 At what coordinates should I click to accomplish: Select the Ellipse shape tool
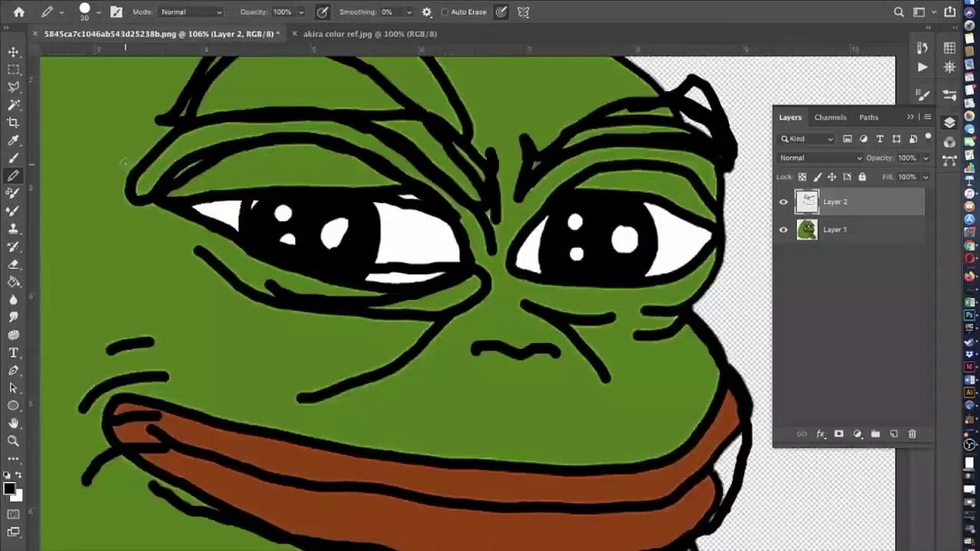(x=13, y=406)
